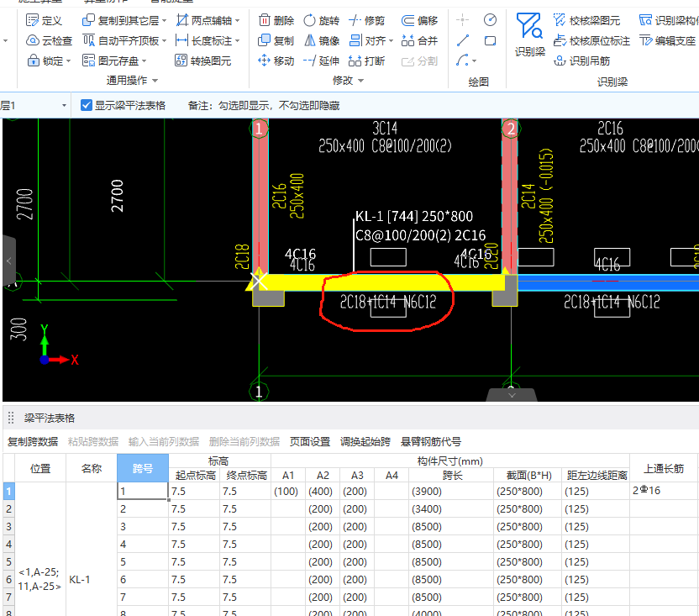699x616 pixels.
Task: Select the 跨号 column header
Action: coord(143,468)
